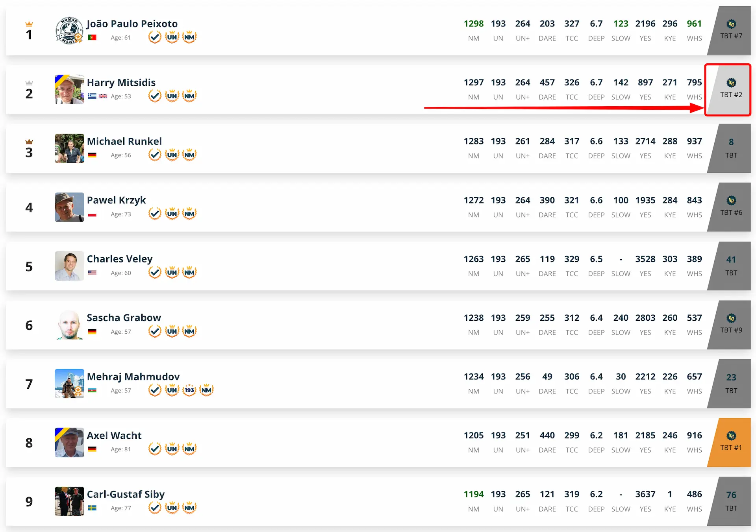Screen dimensions: 756x532
Task: Click Pawel Krzyk's NM score 1272
Action: pyautogui.click(x=473, y=200)
